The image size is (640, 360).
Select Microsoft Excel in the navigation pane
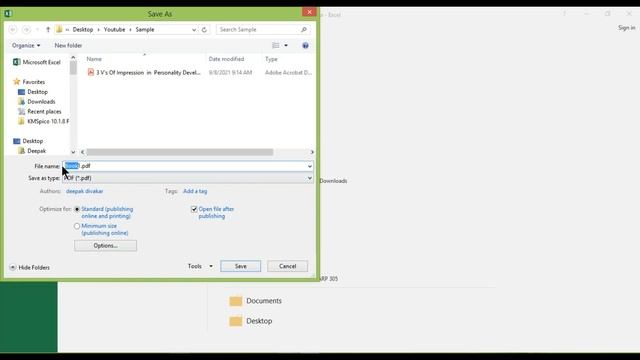(x=37, y=62)
